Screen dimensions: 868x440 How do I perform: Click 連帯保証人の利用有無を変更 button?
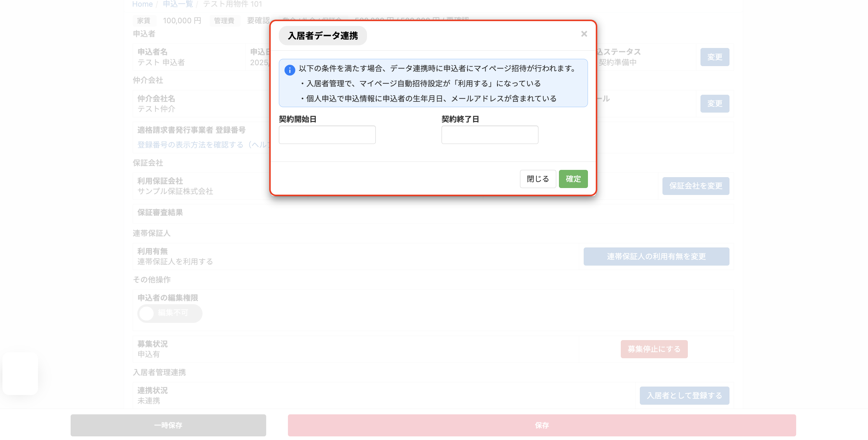(656, 257)
